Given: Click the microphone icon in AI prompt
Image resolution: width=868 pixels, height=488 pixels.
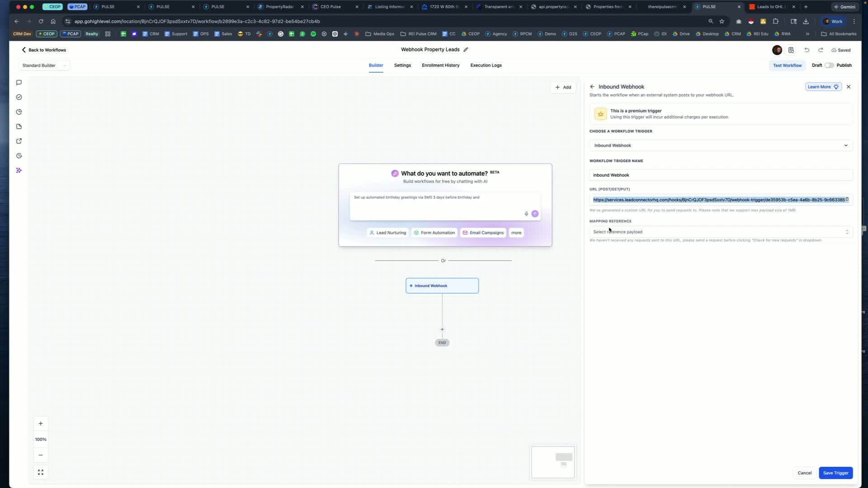Looking at the screenshot, I should click(x=526, y=214).
